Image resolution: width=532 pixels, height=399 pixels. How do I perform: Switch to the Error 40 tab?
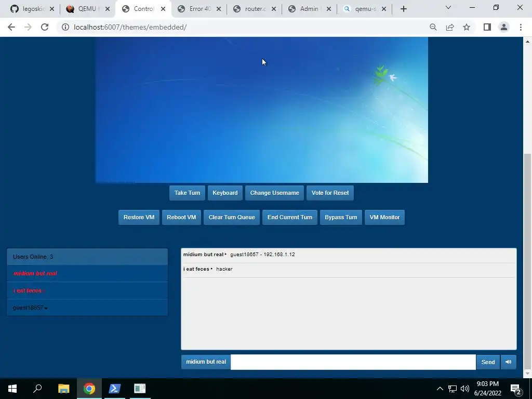tap(199, 9)
